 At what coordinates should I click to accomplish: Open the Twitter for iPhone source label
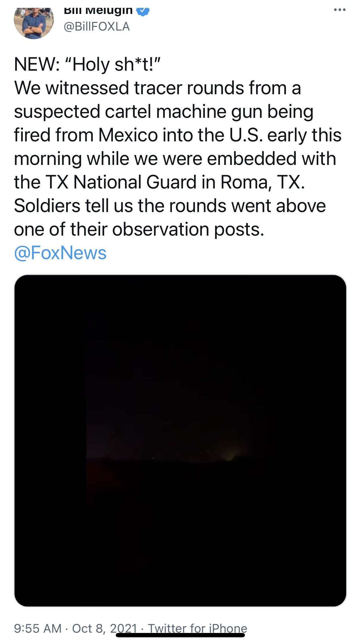pos(198,628)
